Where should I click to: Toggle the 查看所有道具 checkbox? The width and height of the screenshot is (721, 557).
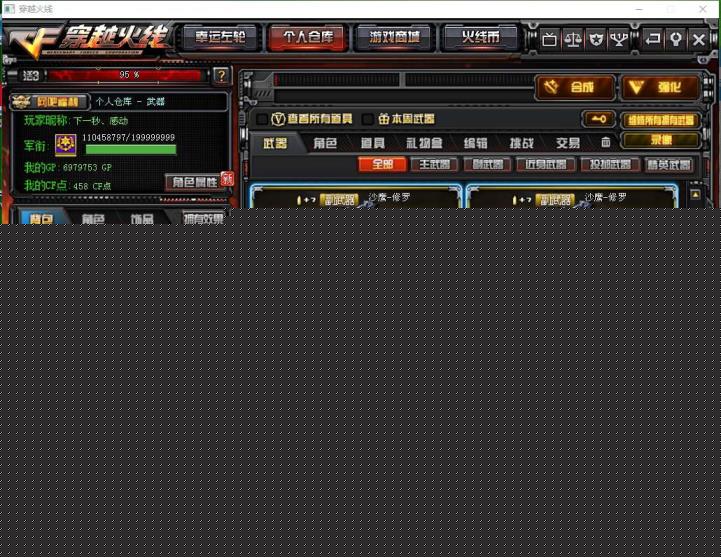click(262, 120)
